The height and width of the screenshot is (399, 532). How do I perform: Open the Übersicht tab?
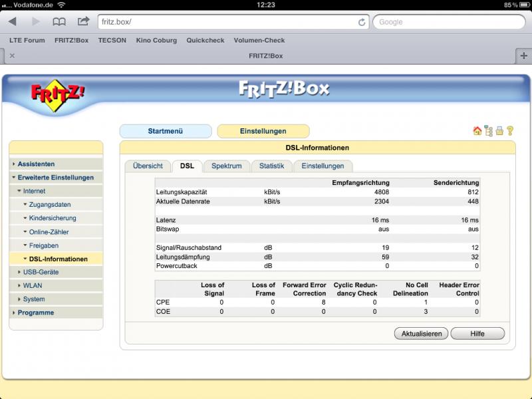coord(148,166)
